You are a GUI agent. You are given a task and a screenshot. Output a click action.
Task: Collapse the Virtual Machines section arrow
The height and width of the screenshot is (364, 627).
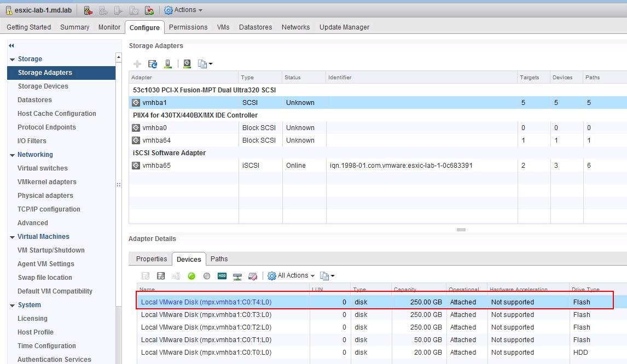[13, 237]
